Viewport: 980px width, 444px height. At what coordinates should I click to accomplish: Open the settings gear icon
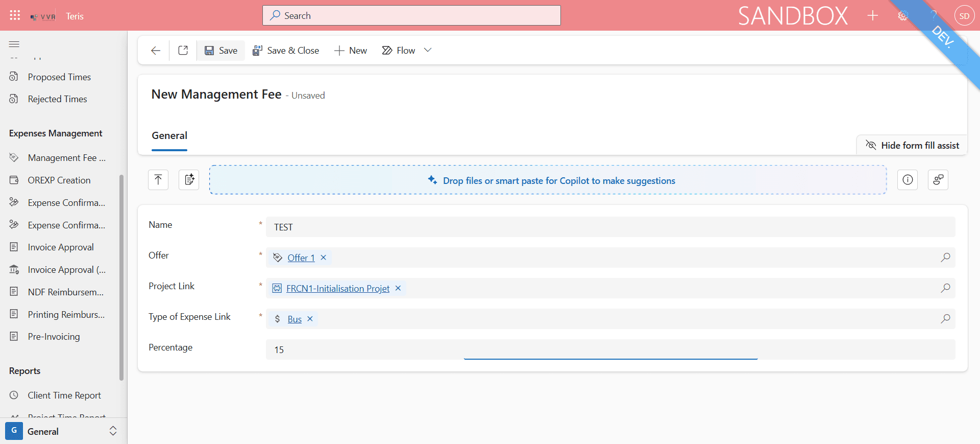903,16
